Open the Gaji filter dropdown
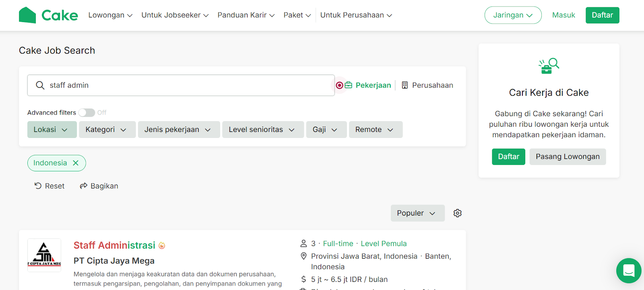Screen dimensions: 644x290 pos(326,130)
